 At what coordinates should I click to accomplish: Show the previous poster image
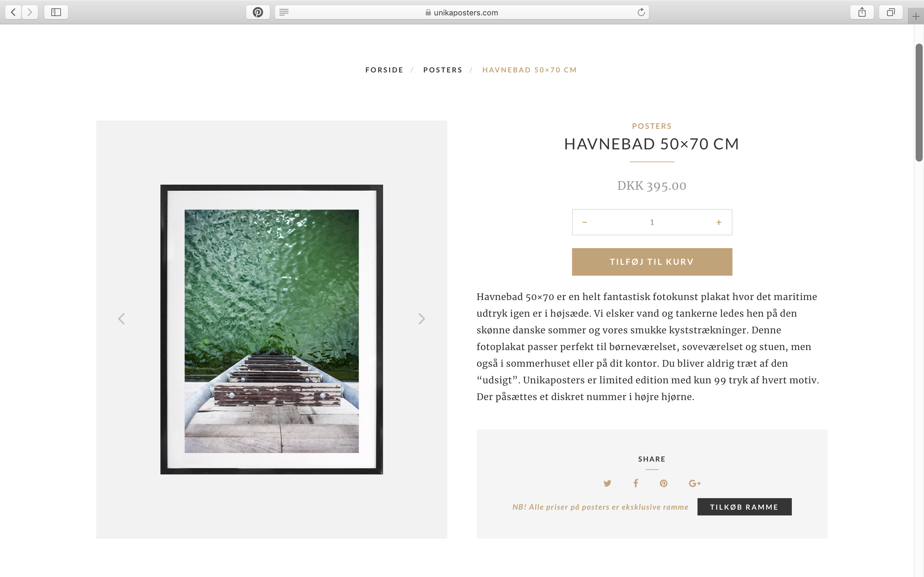click(121, 319)
